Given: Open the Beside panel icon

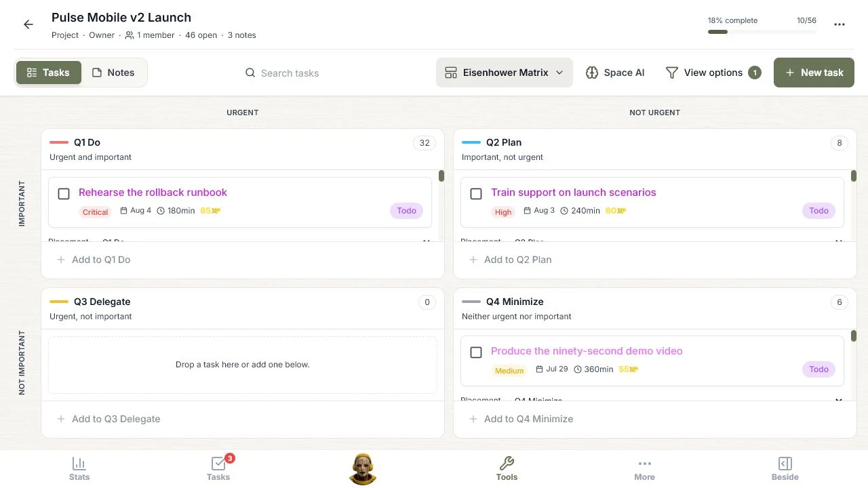Looking at the screenshot, I should point(785,468).
